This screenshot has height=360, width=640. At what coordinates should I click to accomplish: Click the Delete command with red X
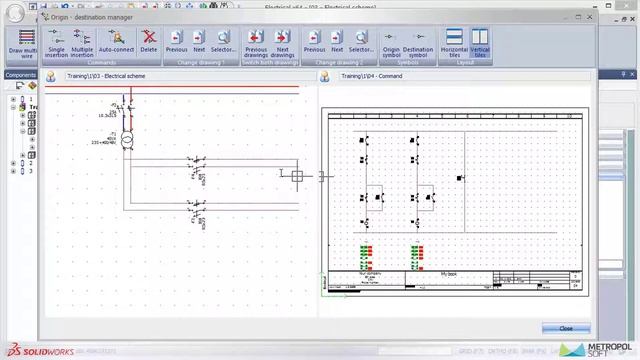(x=149, y=41)
